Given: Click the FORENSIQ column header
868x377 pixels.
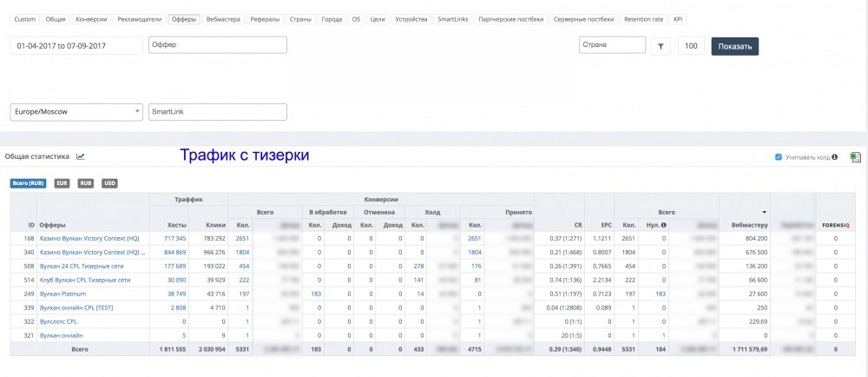Looking at the screenshot, I should [835, 225].
